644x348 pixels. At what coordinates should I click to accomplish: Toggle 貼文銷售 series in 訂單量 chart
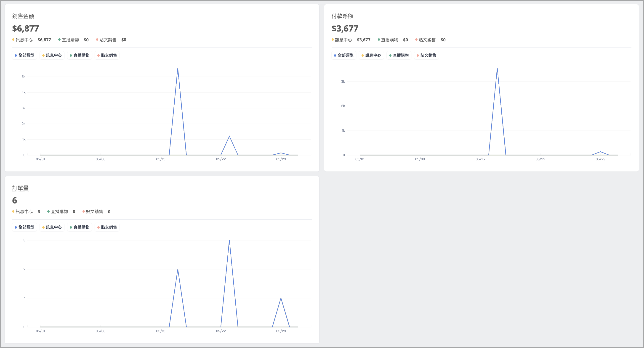point(107,227)
